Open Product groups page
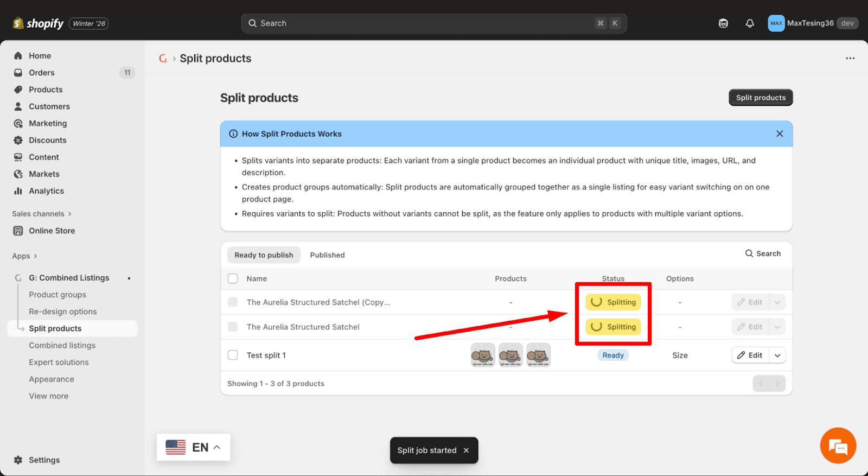This screenshot has height=476, width=868. pos(58,295)
